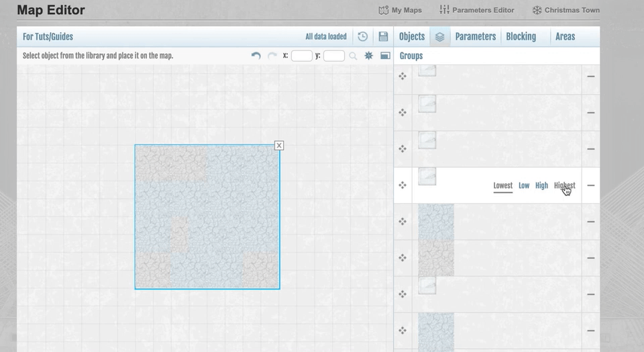Set layer priority to Lowest

(502, 185)
